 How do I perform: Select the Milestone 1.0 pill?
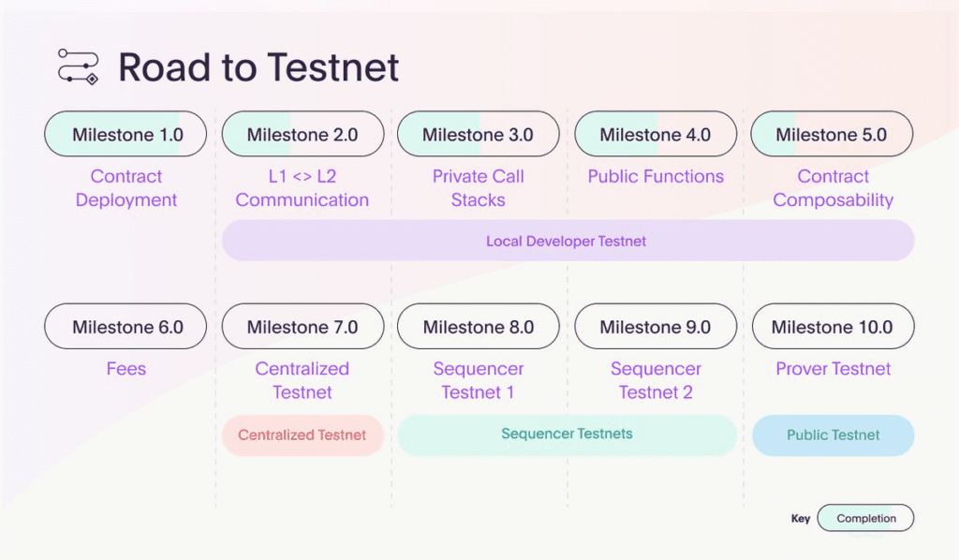[125, 134]
